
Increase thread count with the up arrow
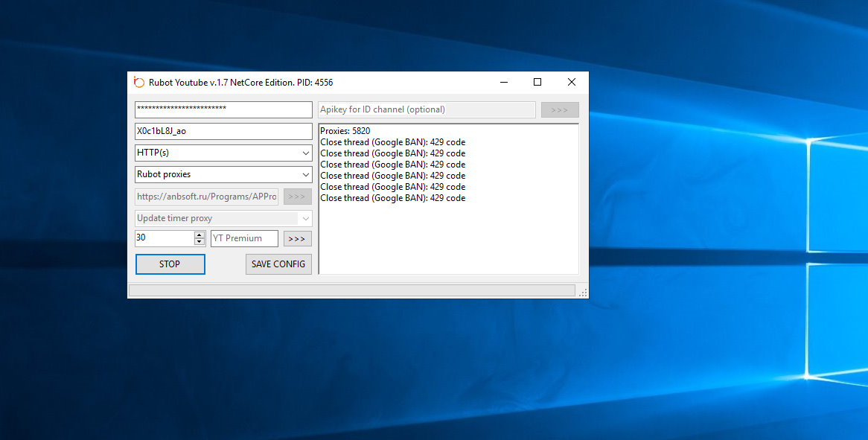pos(199,235)
